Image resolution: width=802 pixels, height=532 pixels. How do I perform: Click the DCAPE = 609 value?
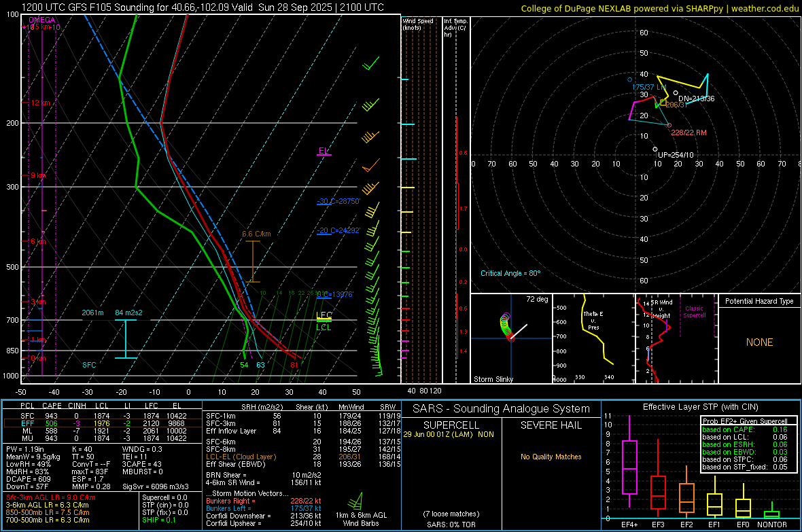coord(28,479)
